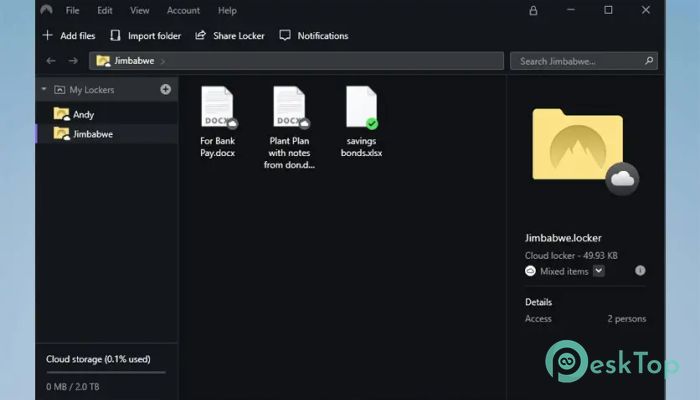Click the info icon in details panel
Screen dimensions: 700x400
tap(640, 271)
